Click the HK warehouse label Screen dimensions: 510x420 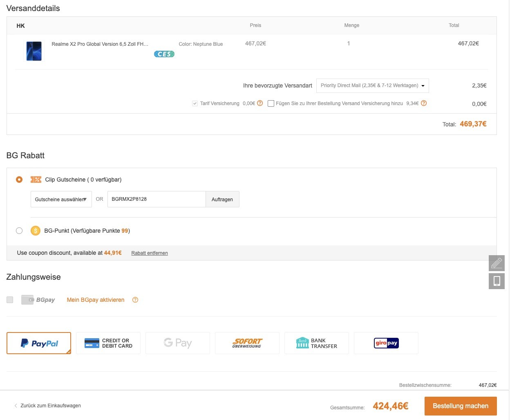tap(21, 26)
